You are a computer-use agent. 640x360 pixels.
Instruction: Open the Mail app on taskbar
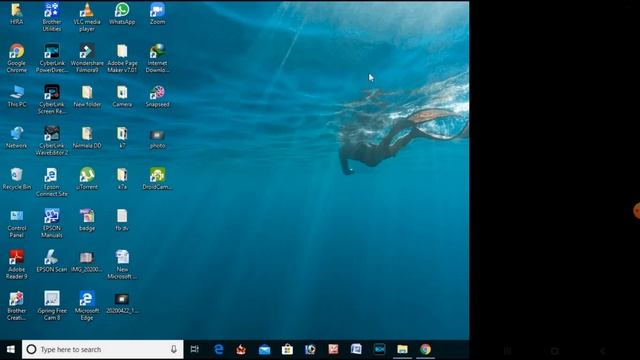click(x=264, y=349)
